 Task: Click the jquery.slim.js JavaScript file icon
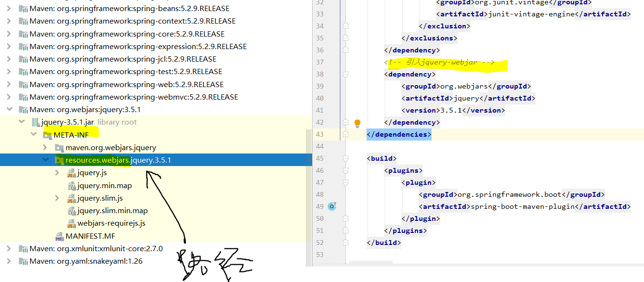click(x=71, y=198)
